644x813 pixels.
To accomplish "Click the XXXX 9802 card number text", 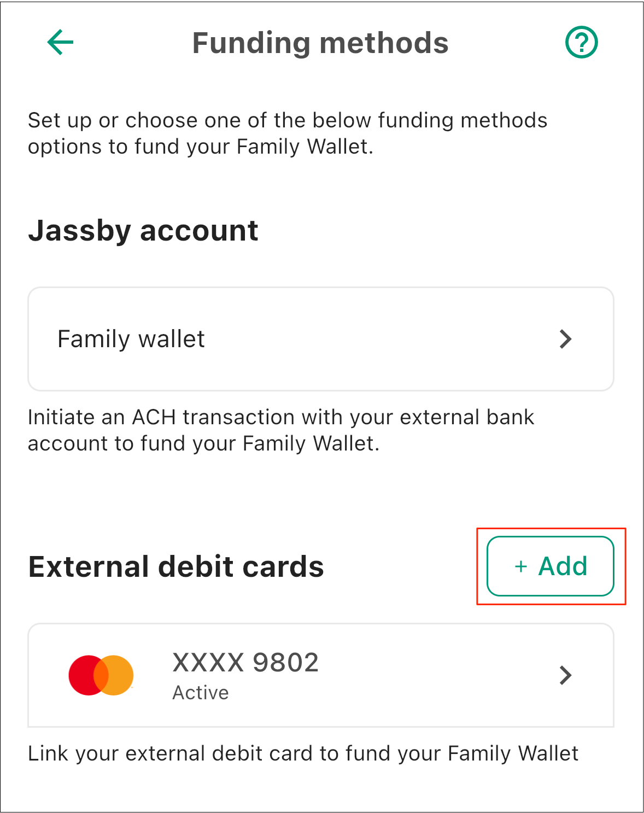I will coord(245,663).
